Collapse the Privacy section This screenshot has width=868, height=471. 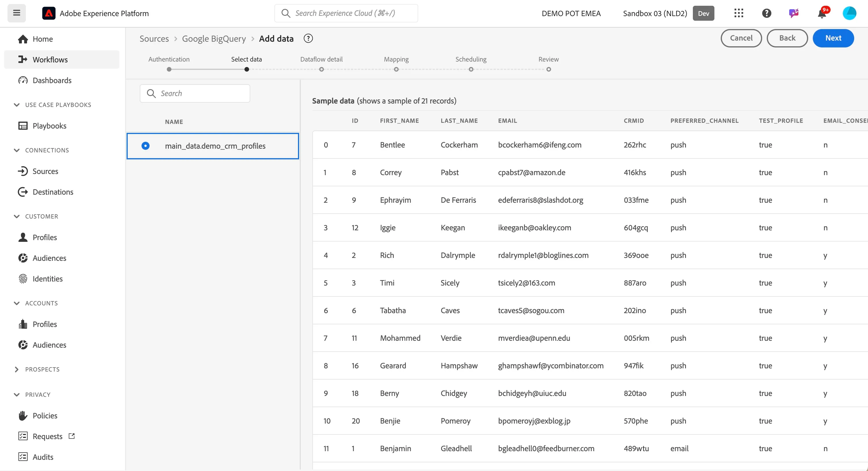click(x=16, y=395)
